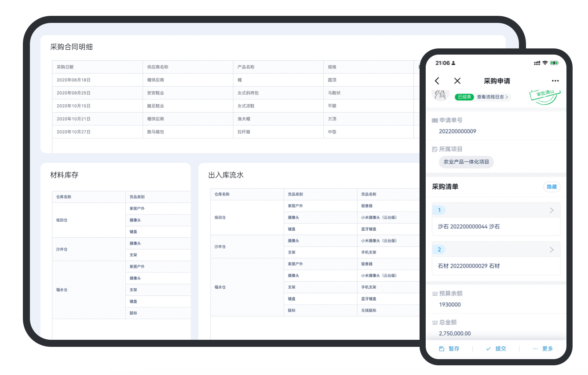This screenshot has width=588, height=375.
Task: Select the 坂田仓 row in 材料库存
Action: click(62, 220)
